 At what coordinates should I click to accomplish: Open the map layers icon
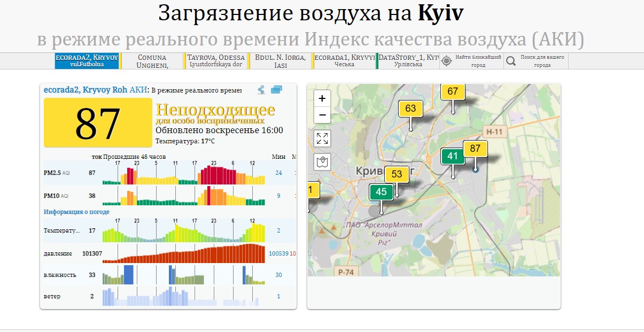click(x=322, y=161)
